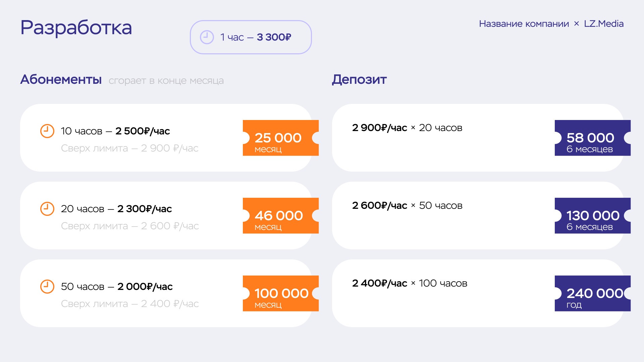Select the 100 000 месяц price ticket

tap(280, 293)
